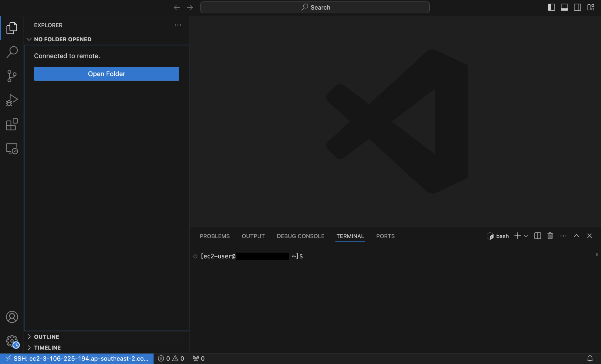Switch to the DEBUG CONSOLE tab
This screenshot has height=364, width=601.
[x=300, y=236]
